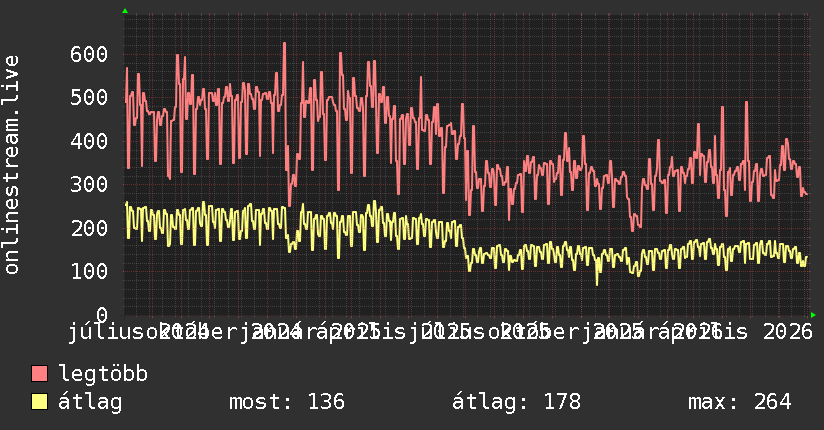The height and width of the screenshot is (430, 824).
Task: Click the legtöbb legend label
Action: click(103, 374)
